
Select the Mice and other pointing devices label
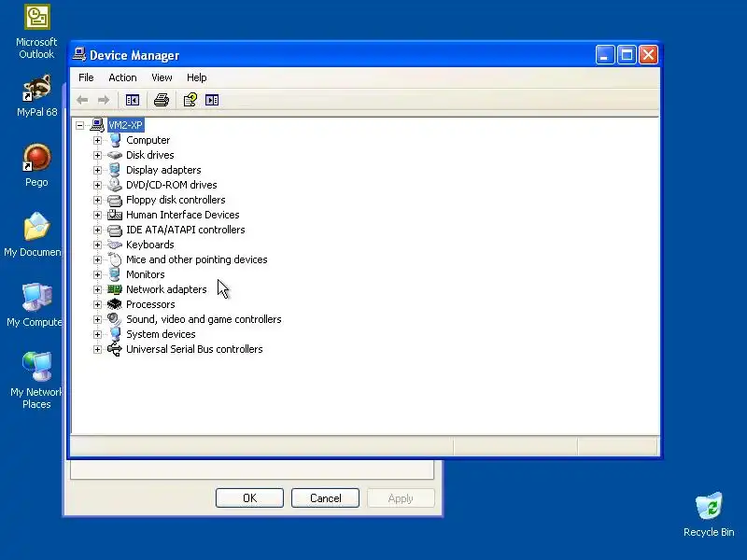(197, 259)
